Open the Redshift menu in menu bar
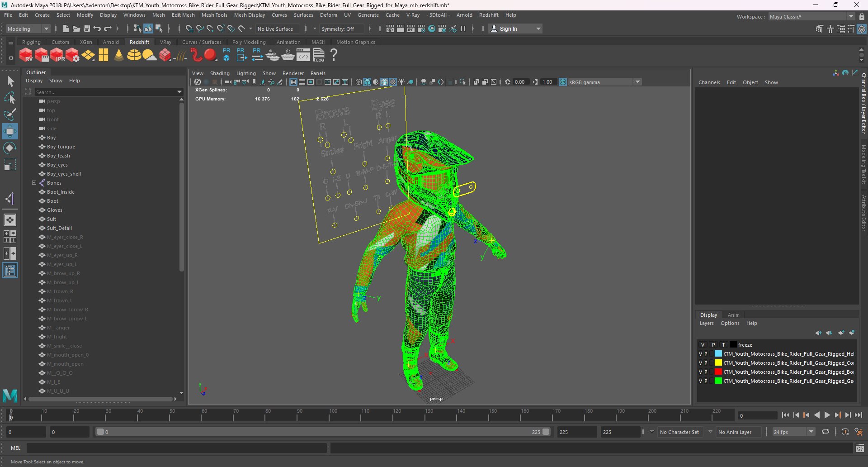This screenshot has height=467, width=868. pos(489,15)
